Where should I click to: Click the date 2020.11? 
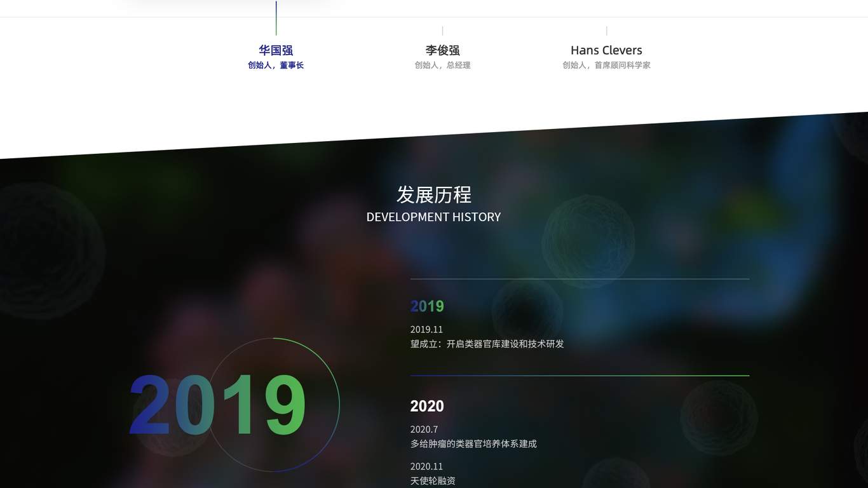(x=426, y=466)
